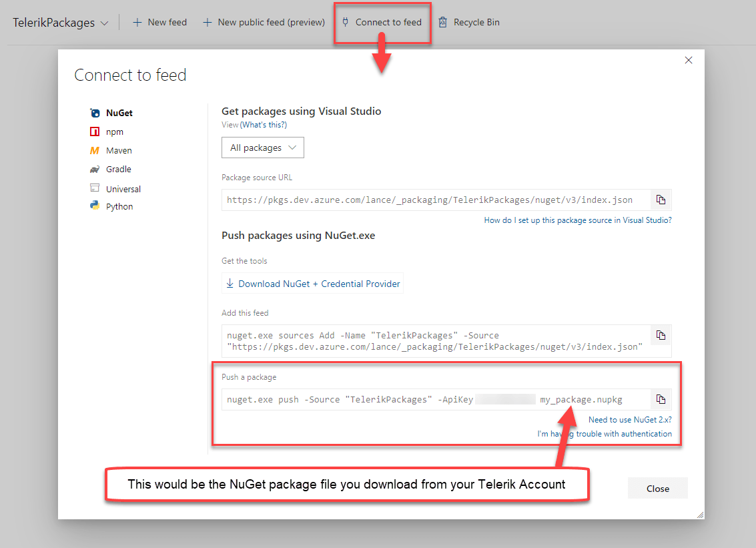Click the download arrow icon for NuGet tools
The image size is (756, 548).
click(230, 283)
